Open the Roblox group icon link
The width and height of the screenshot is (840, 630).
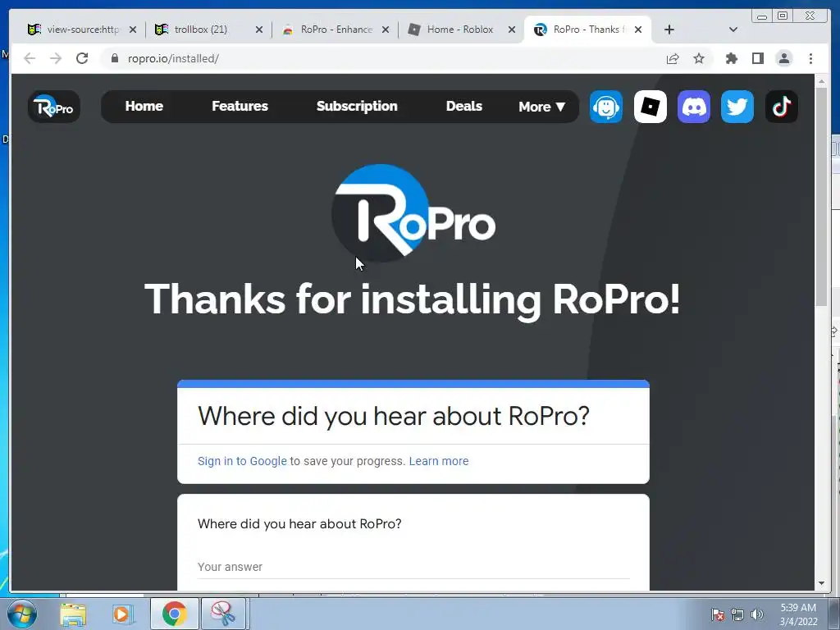650,107
